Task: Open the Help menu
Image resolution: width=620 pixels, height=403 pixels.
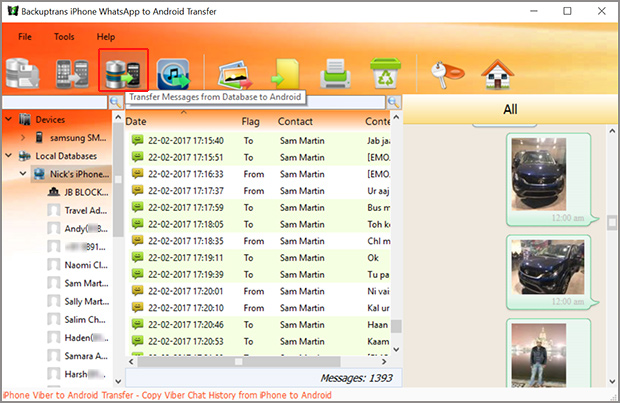Action: point(106,37)
